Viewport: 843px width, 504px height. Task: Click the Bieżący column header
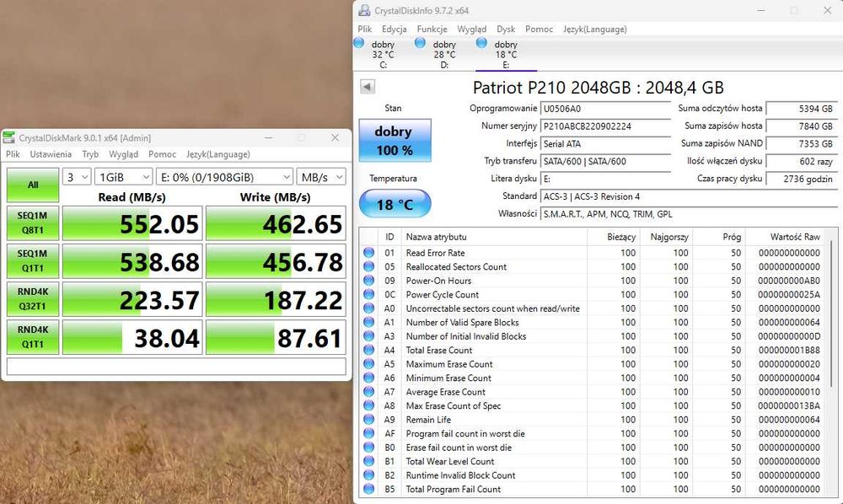[614, 237]
